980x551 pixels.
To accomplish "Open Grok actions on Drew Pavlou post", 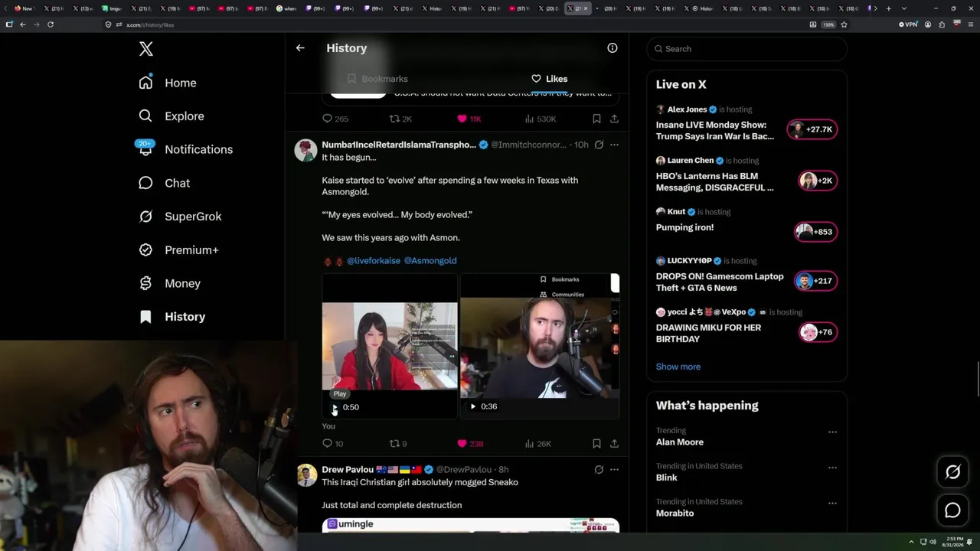I will point(599,470).
